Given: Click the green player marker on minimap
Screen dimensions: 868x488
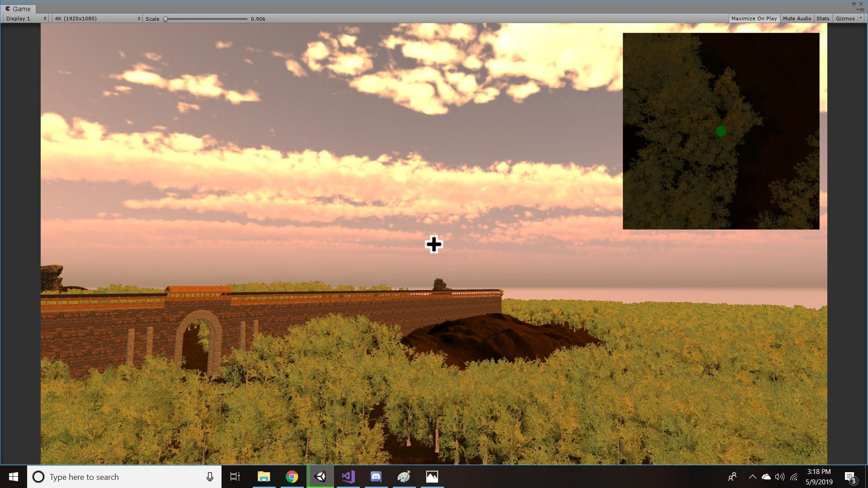Looking at the screenshot, I should click(x=721, y=131).
